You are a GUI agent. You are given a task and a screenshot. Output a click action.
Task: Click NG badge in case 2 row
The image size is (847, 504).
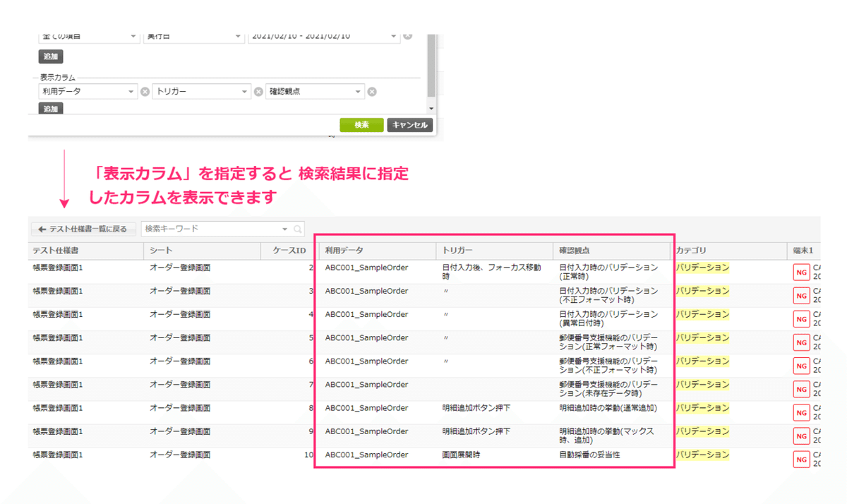point(801,272)
